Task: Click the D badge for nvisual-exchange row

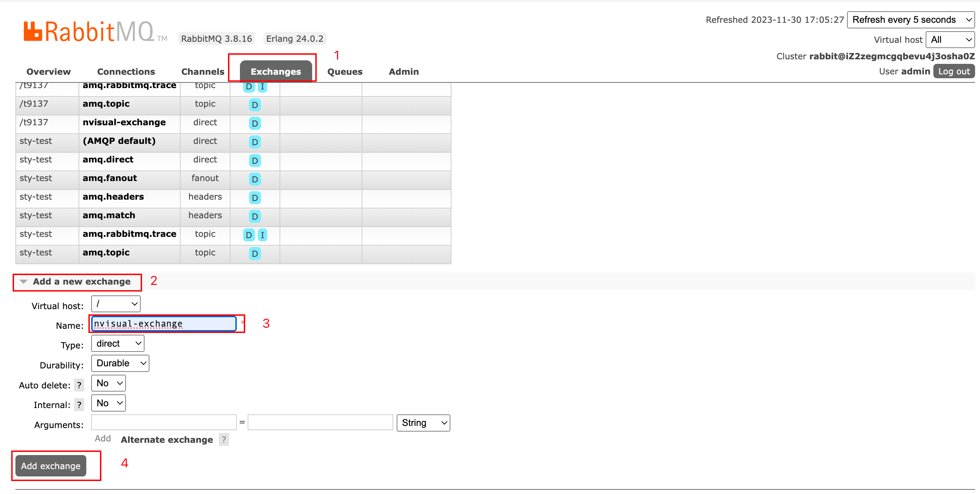Action: 255,123
